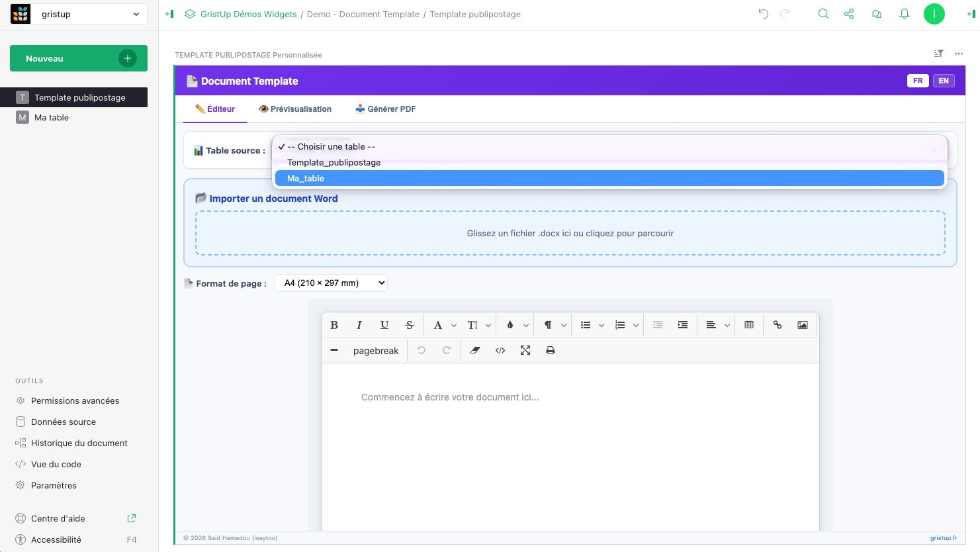Open the page format A4 dropdown
Screen dimensions: 980x552
[x=331, y=283]
